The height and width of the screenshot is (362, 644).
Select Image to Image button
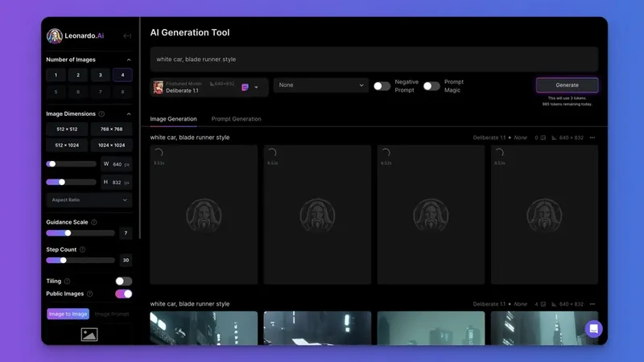(68, 314)
